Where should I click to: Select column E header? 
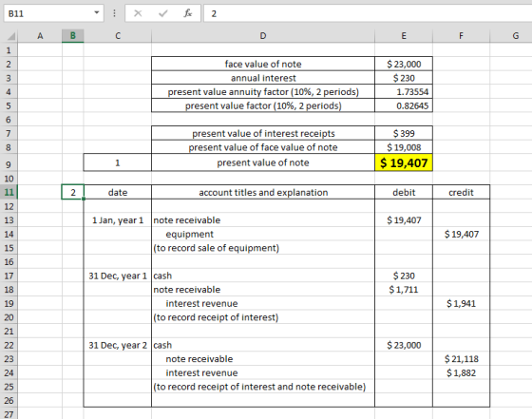(x=404, y=35)
